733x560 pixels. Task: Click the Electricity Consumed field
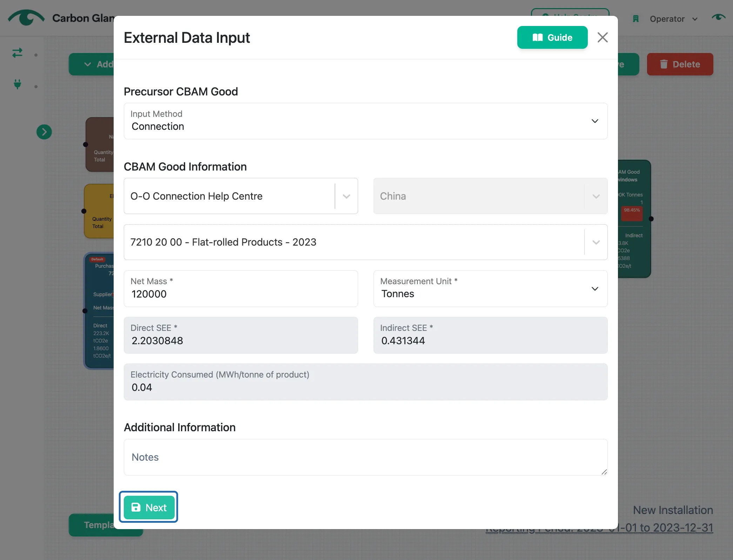365,382
